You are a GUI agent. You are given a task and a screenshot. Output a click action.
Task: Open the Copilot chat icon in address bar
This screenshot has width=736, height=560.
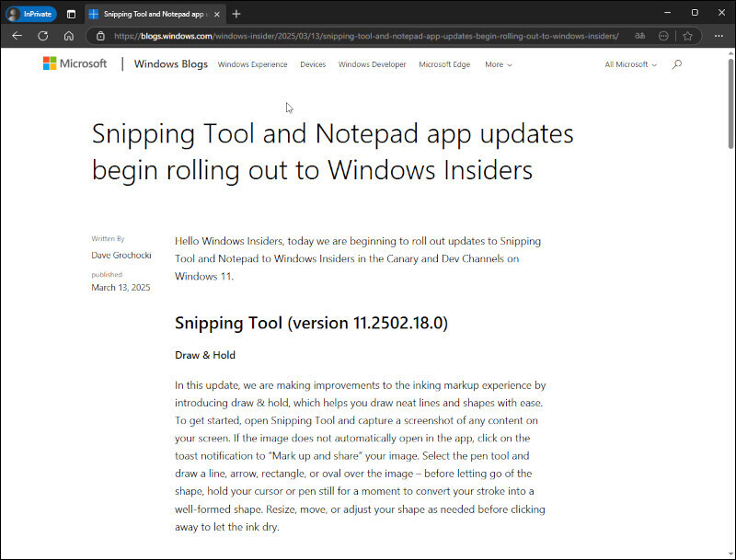coord(663,36)
